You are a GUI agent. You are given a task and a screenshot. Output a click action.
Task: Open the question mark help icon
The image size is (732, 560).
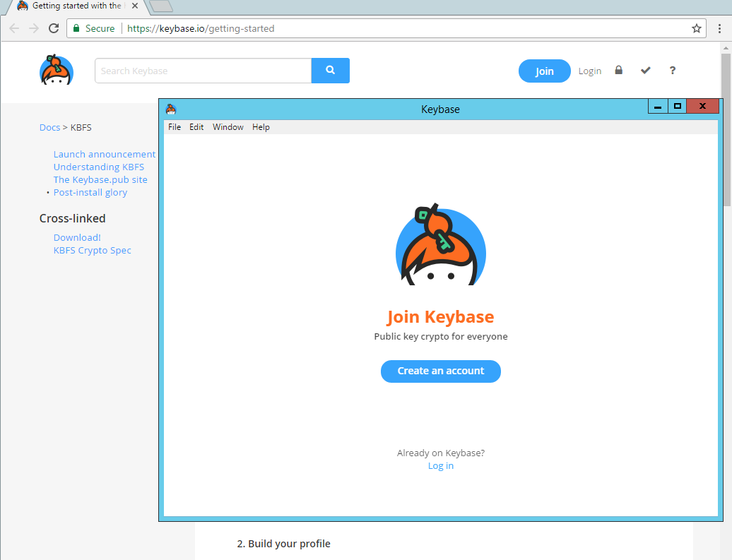(672, 70)
